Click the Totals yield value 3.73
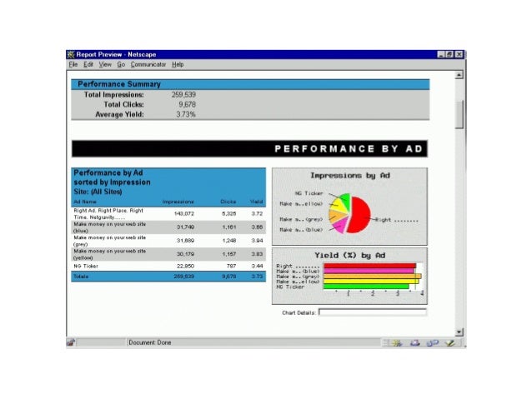This screenshot has height=399, width=532. tap(257, 277)
